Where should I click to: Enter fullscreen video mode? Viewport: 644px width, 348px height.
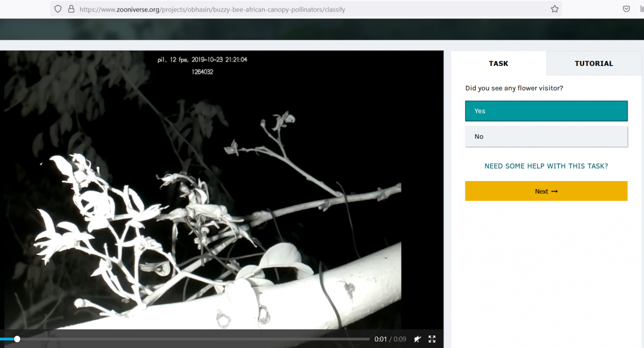coord(432,339)
